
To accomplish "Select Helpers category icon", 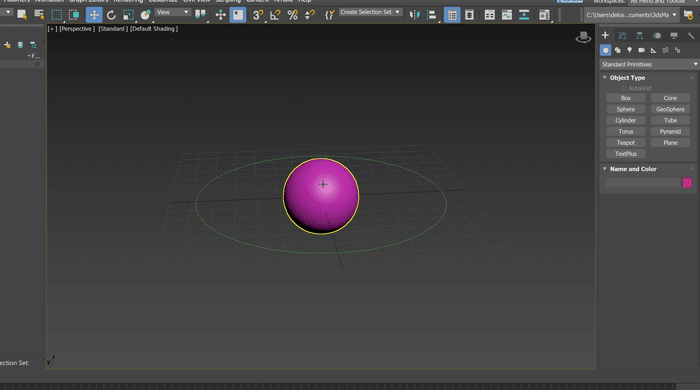I will [654, 50].
